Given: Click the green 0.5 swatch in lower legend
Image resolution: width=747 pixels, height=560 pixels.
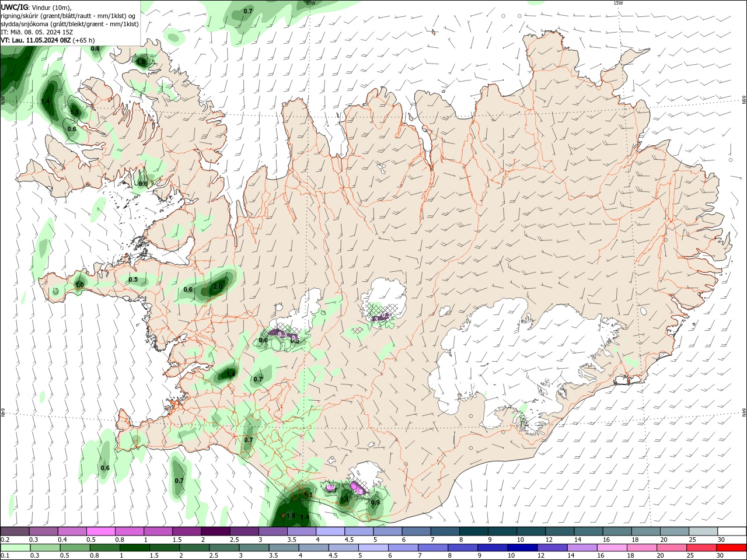Looking at the screenshot, I should coord(75,548).
